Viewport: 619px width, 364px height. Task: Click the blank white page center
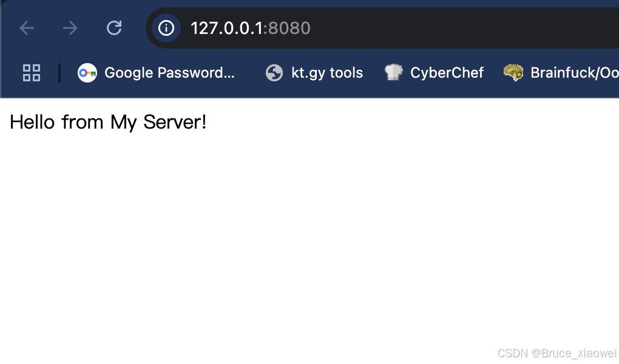[309, 231]
